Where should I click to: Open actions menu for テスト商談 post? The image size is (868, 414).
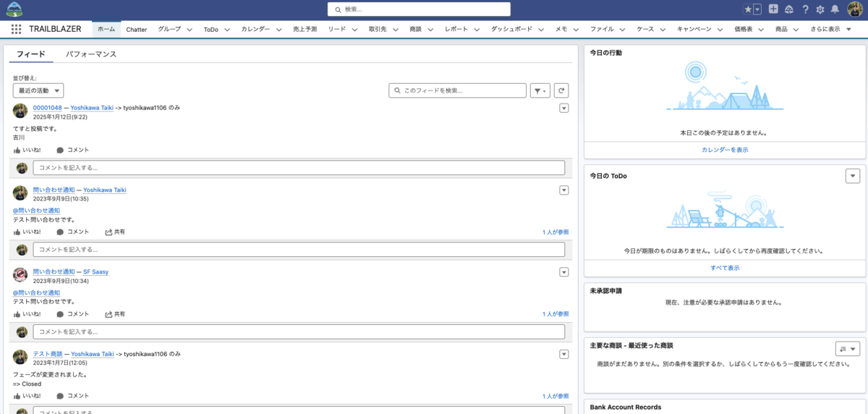pos(564,354)
